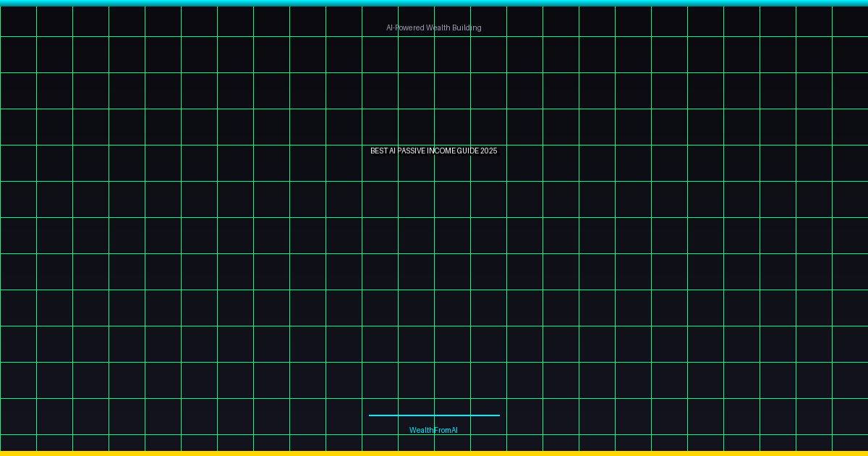This screenshot has width=868, height=456.
Task: Click the left end of the cyan divider
Action: coord(371,415)
